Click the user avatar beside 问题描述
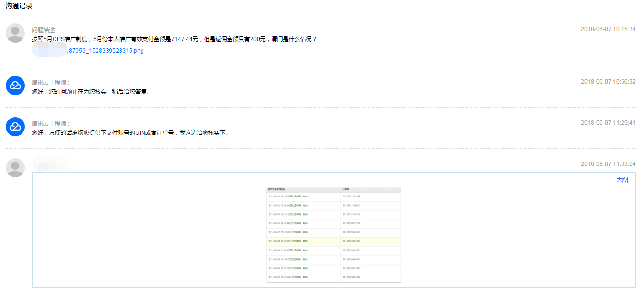This screenshot has height=295, width=644. coord(15,33)
